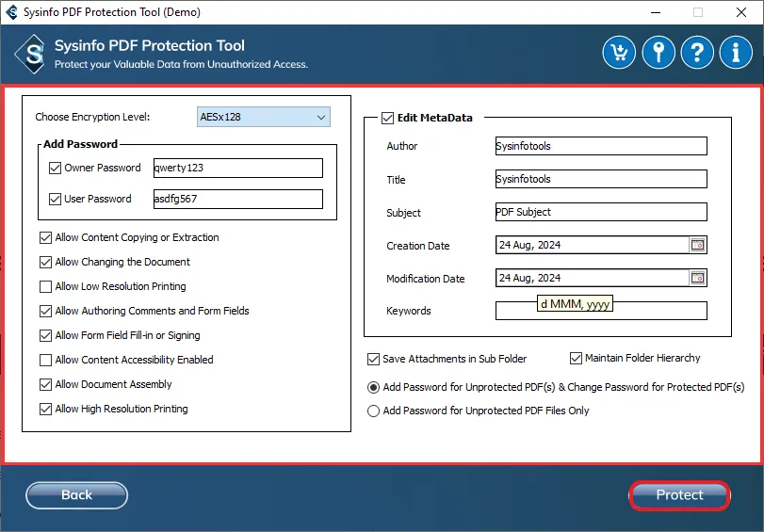Open the Modification Date calendar picker
The image size is (764, 532).
coord(697,278)
